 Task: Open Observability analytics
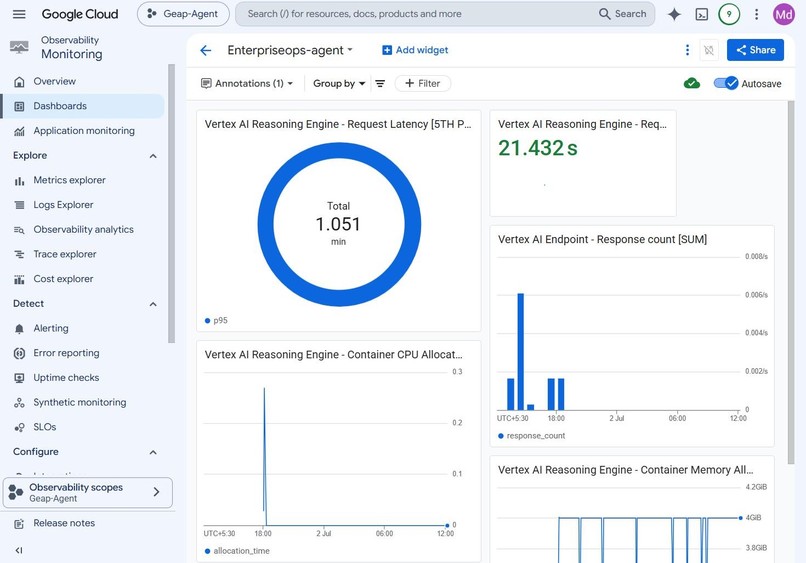82,229
